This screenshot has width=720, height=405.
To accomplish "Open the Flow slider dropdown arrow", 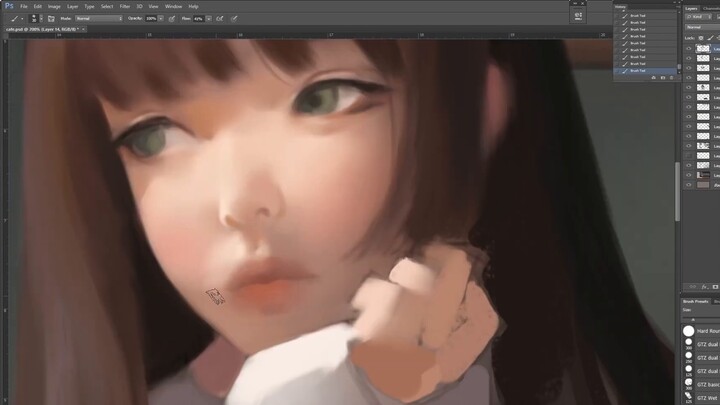I will tap(208, 18).
